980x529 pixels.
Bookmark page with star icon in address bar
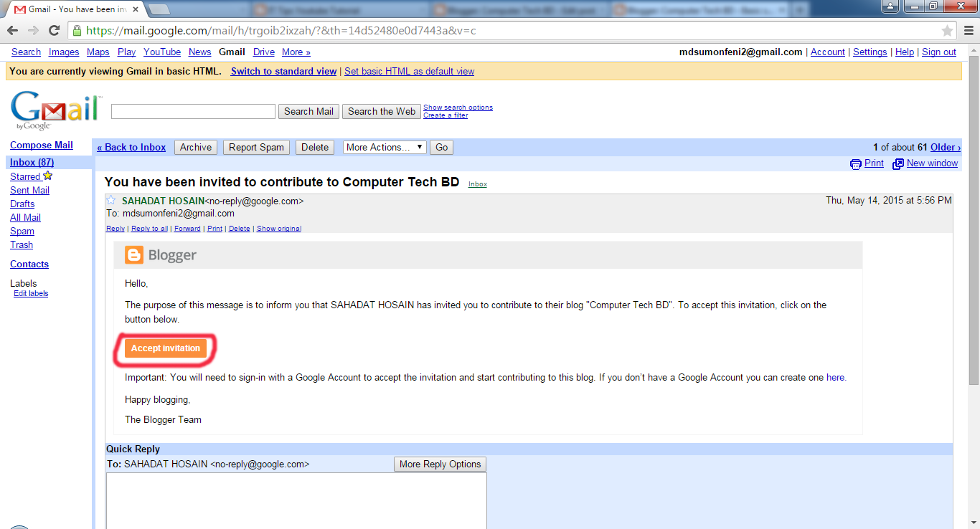point(947,31)
